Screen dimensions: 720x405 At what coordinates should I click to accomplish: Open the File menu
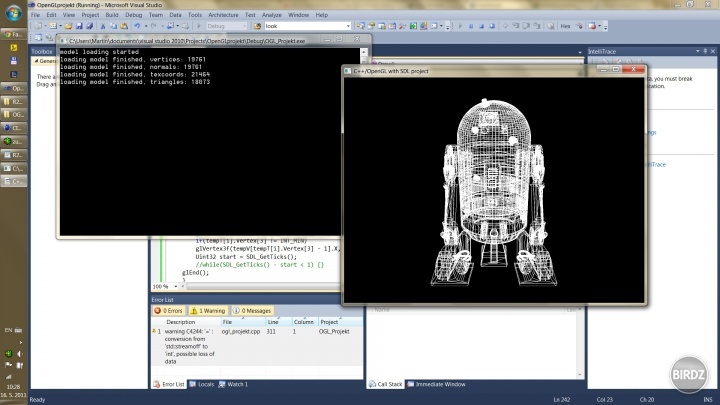pyautogui.click(x=35, y=15)
